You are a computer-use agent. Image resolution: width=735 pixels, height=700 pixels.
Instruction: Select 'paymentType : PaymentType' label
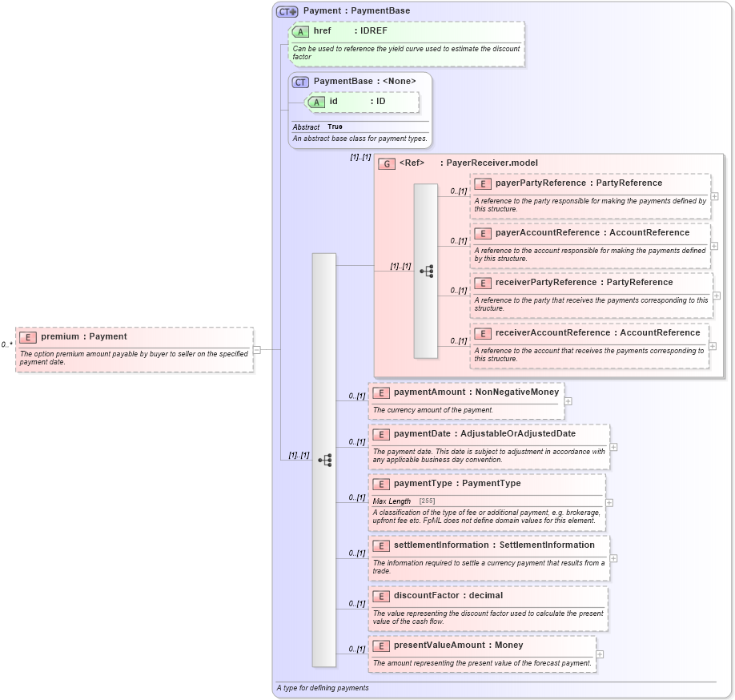[x=457, y=484]
